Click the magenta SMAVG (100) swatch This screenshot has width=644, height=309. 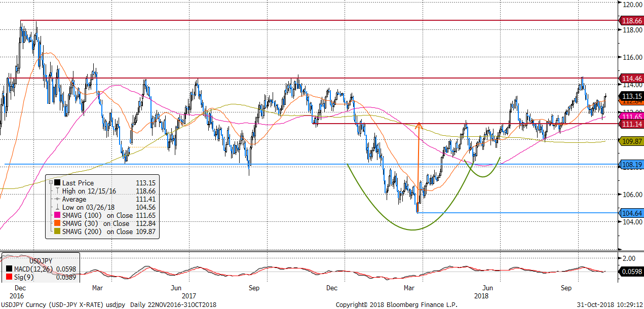click(x=58, y=215)
